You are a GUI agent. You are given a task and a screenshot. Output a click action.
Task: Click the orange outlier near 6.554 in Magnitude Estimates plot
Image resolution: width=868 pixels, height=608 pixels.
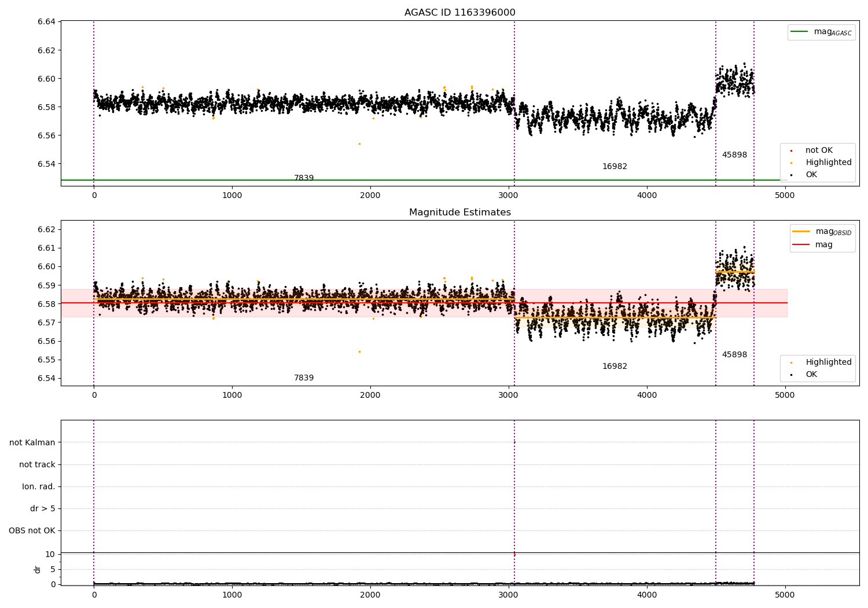(359, 351)
